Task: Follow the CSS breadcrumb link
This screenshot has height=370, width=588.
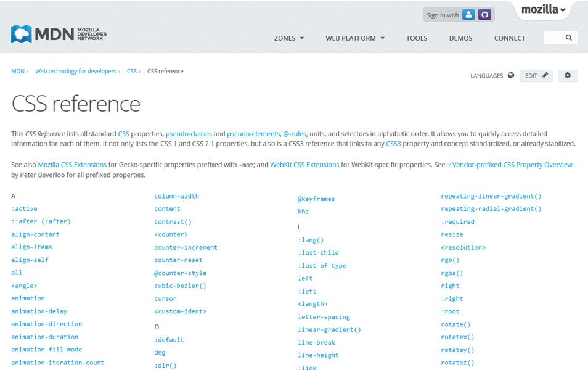Action: [x=132, y=71]
